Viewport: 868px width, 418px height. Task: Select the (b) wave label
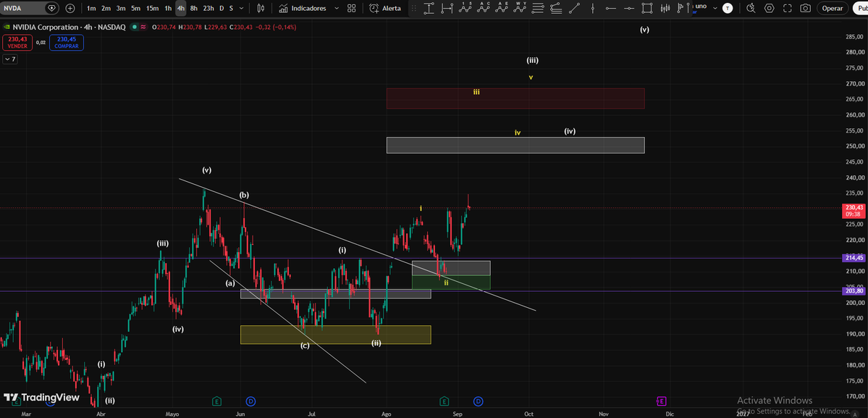[244, 195]
